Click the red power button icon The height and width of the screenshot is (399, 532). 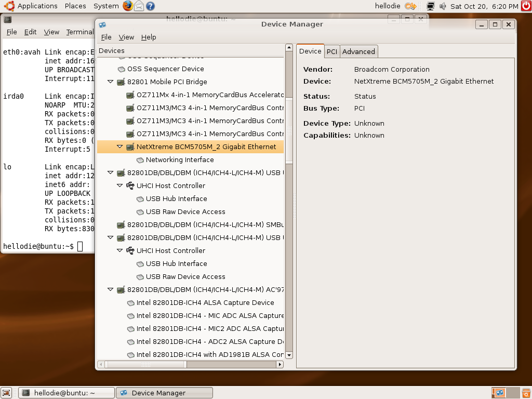pyautogui.click(x=525, y=6)
